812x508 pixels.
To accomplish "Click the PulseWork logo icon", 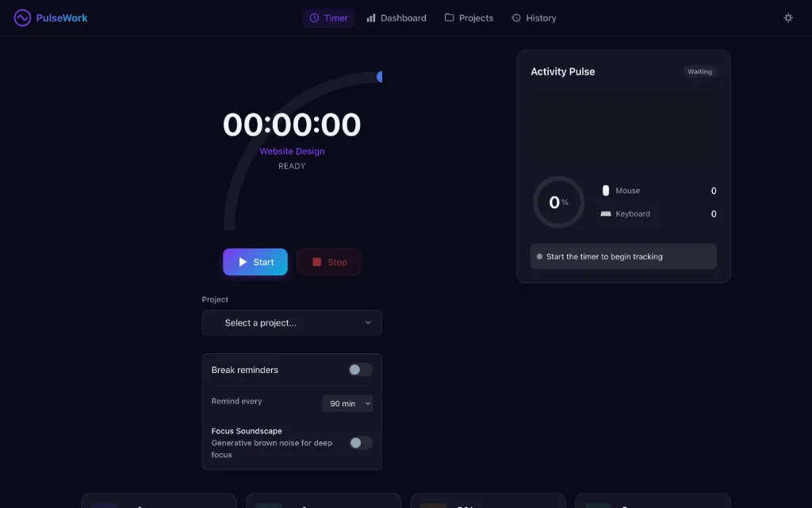I will [x=22, y=17].
